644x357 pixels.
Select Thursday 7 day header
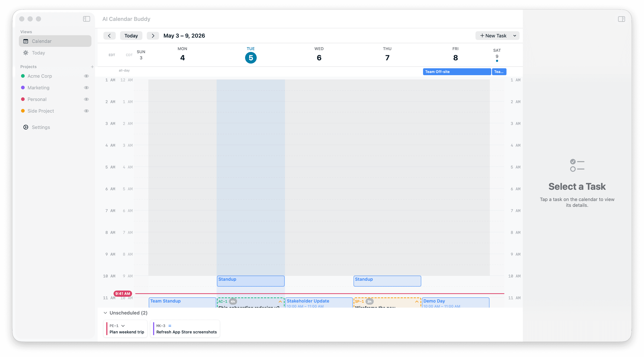[387, 54]
